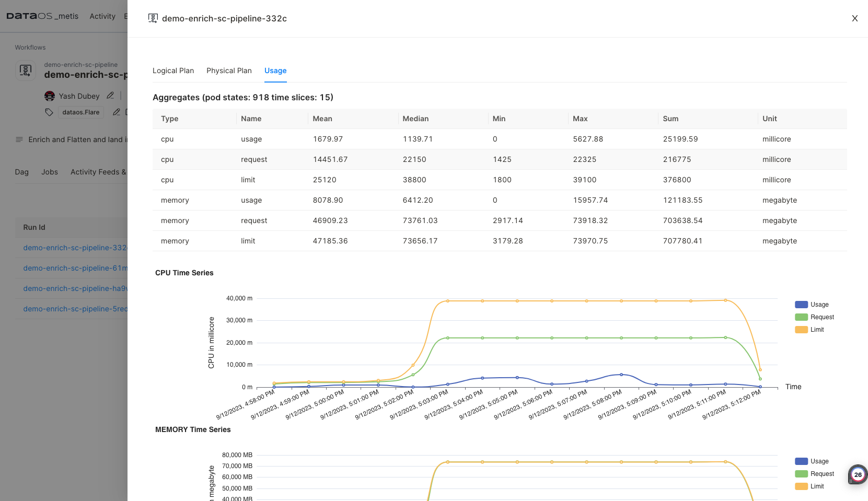This screenshot has height=501, width=868.
Task: Toggle Usage series in MEMORY chart legend
Action: pos(812,461)
